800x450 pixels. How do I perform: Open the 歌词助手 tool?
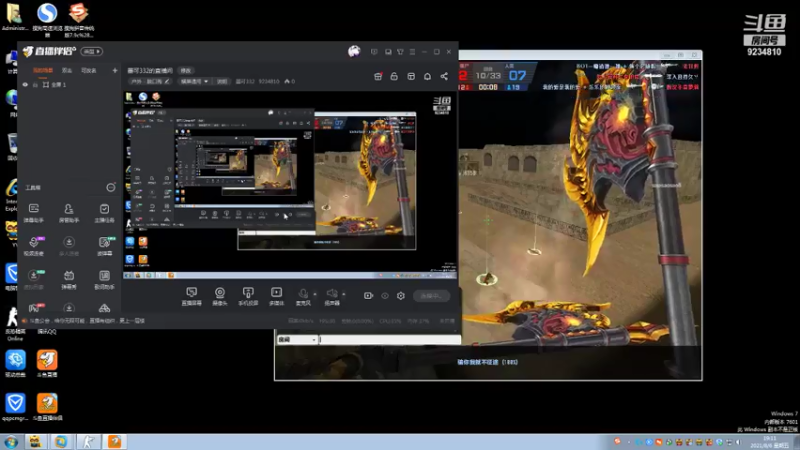pyautogui.click(x=104, y=279)
